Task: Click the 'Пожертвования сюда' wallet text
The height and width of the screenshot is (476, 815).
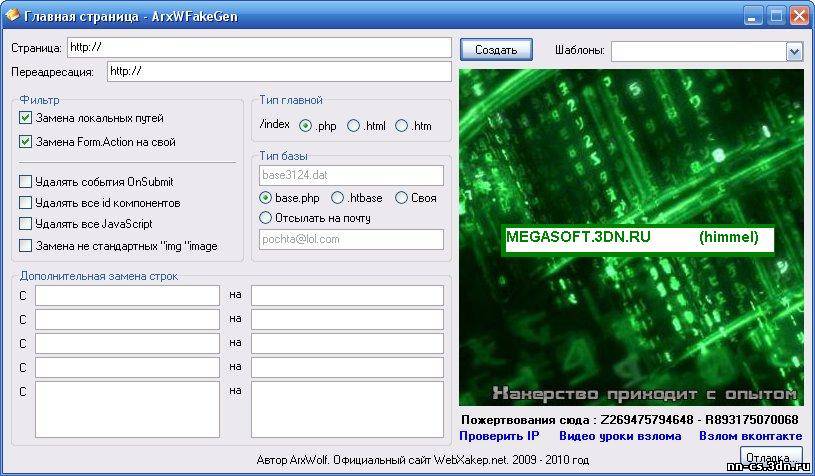Action: tap(630, 419)
